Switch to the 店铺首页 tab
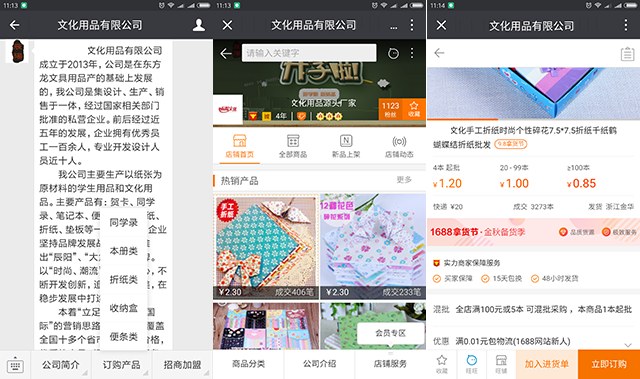Screen dimensions: 640x379 point(240,146)
